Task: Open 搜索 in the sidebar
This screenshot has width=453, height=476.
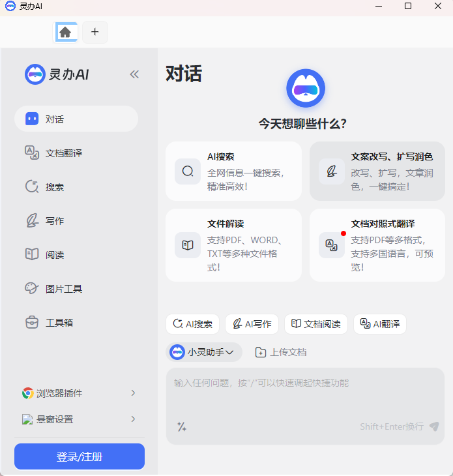Action: click(x=76, y=186)
